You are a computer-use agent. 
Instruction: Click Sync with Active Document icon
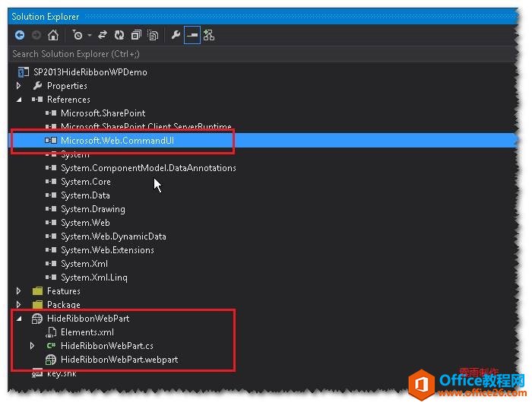click(103, 35)
